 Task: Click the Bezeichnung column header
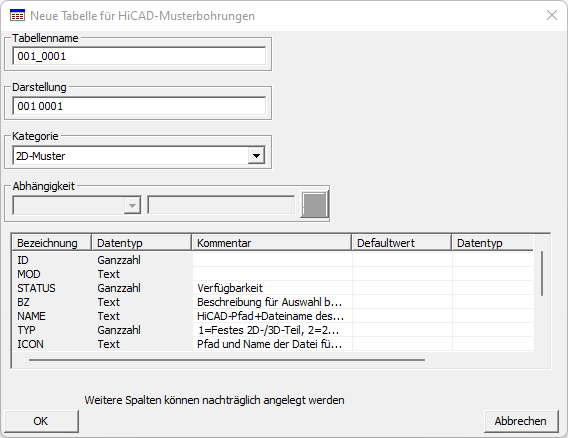pyautogui.click(x=51, y=243)
